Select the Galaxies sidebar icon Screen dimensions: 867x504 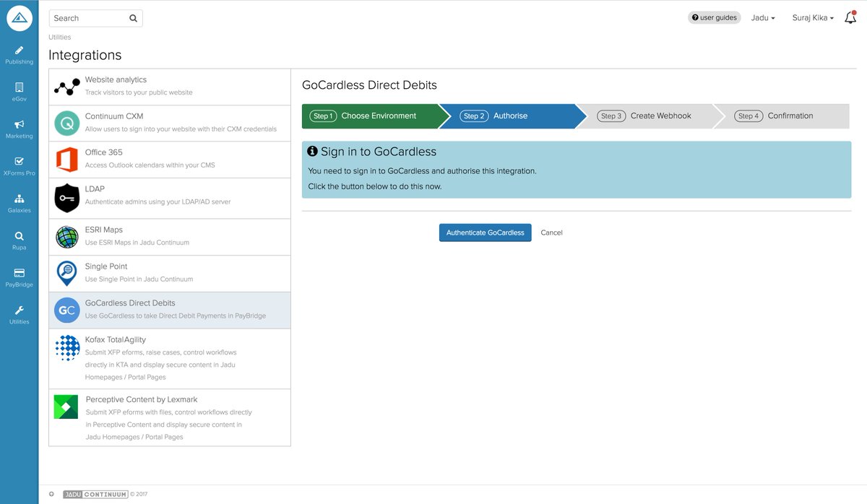pyautogui.click(x=19, y=200)
